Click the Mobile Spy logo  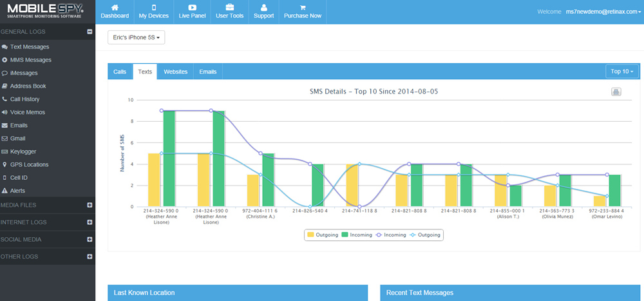tap(45, 11)
